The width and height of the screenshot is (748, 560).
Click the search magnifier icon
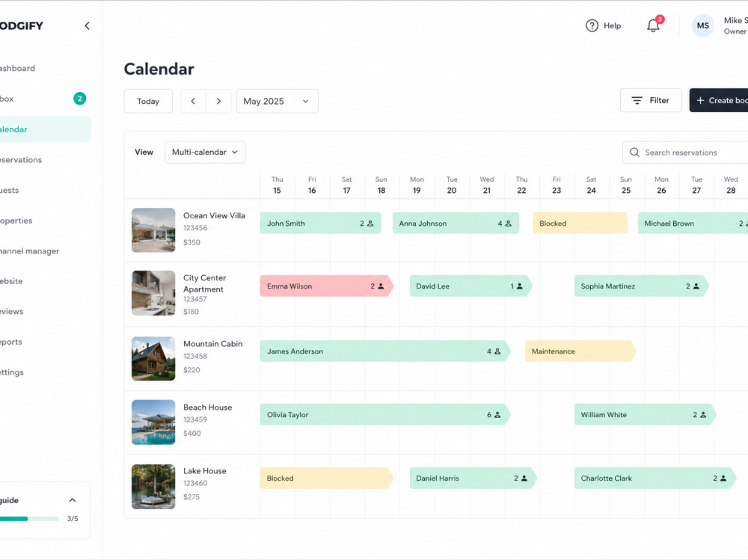[x=634, y=153]
